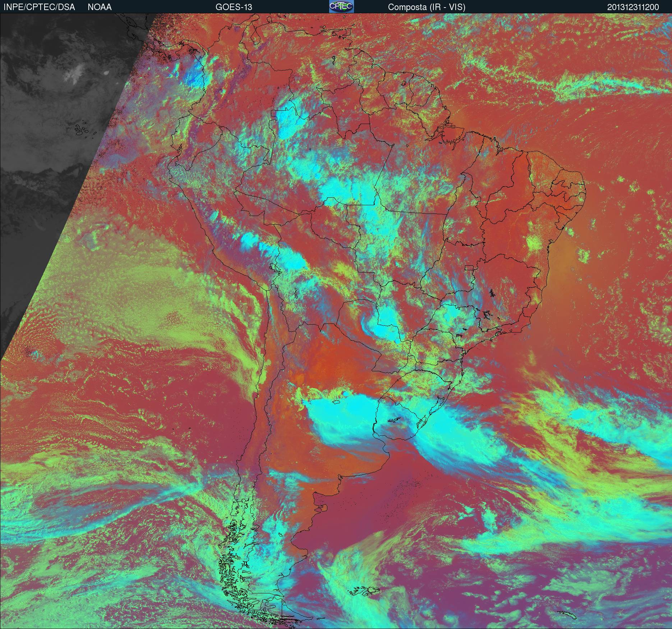Select the INPE/CPTEC/DSA header text
672x629 pixels.
click(x=39, y=7)
